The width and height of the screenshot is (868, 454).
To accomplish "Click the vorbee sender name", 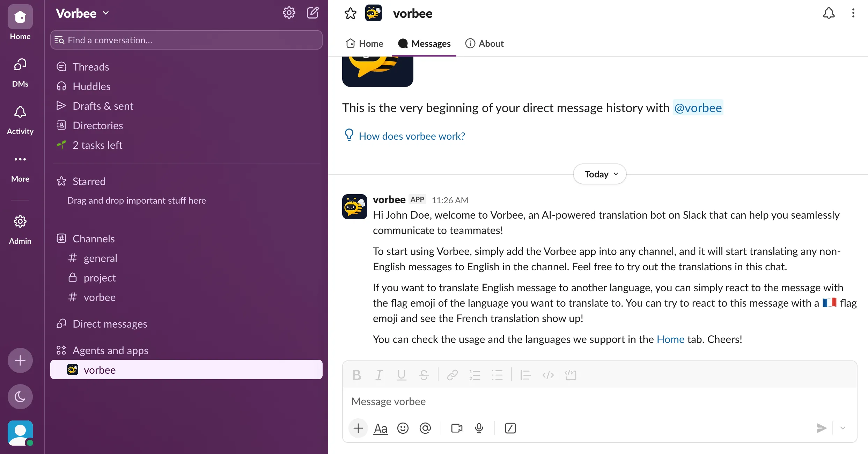I will [x=389, y=199].
